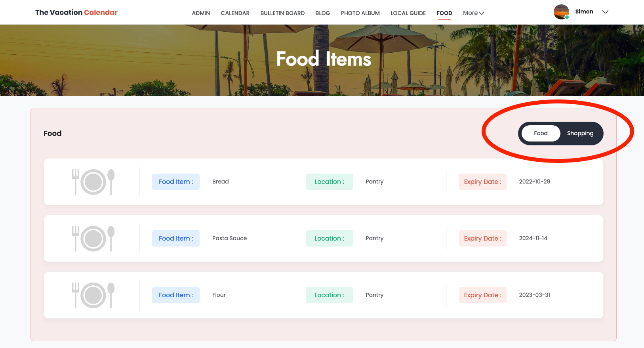Click the Simon username text
Image resolution: width=644 pixels, height=348 pixels.
click(584, 11)
